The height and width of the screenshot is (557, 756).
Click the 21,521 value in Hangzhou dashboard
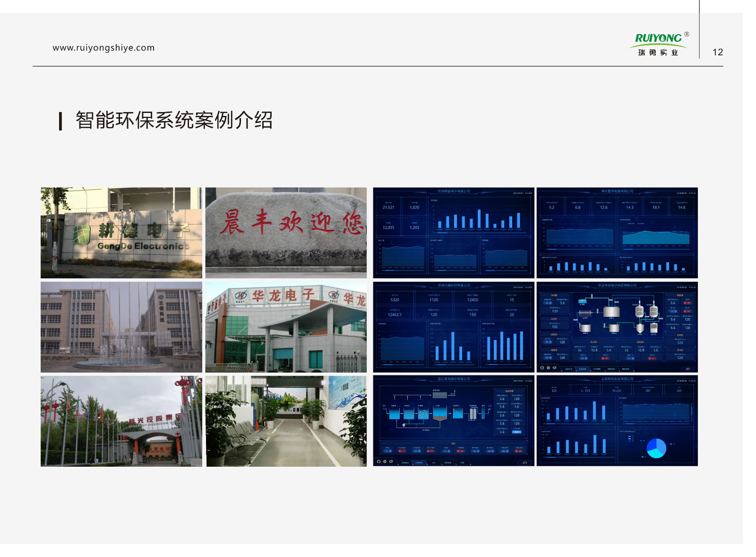pyautogui.click(x=388, y=207)
